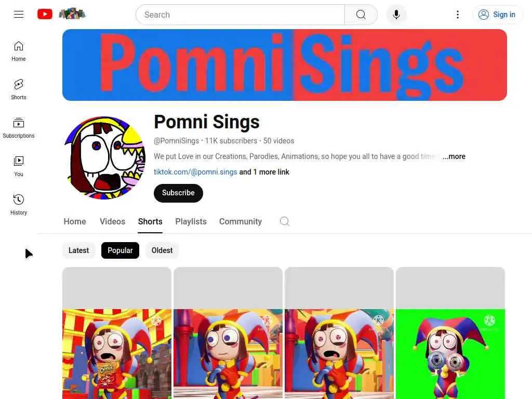
Task: Open Subscriptions in the sidebar
Action: point(19,128)
